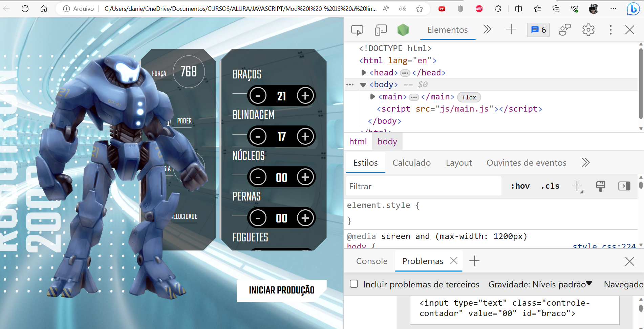Image resolution: width=644 pixels, height=329 pixels.
Task: Close the DevTools panel
Action: click(630, 30)
